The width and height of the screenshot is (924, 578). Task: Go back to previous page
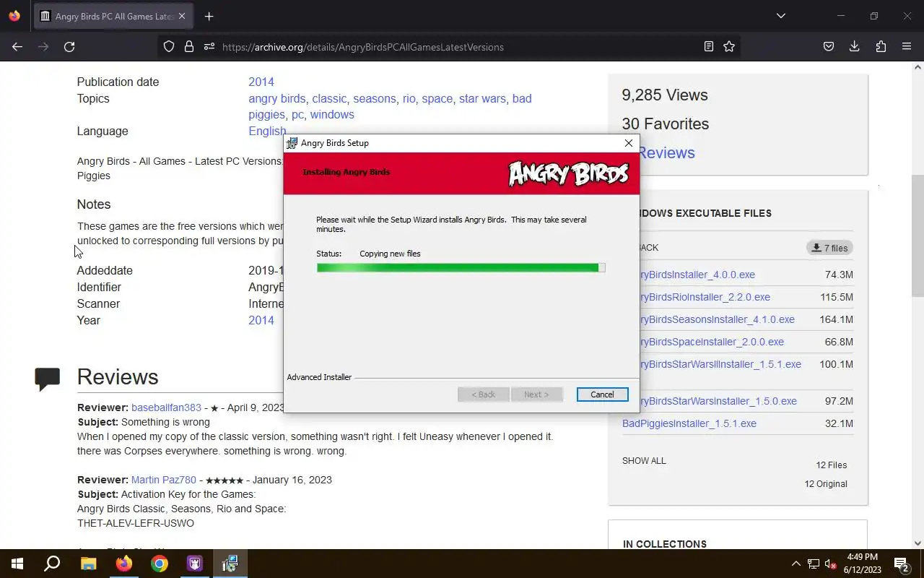coord(17,46)
